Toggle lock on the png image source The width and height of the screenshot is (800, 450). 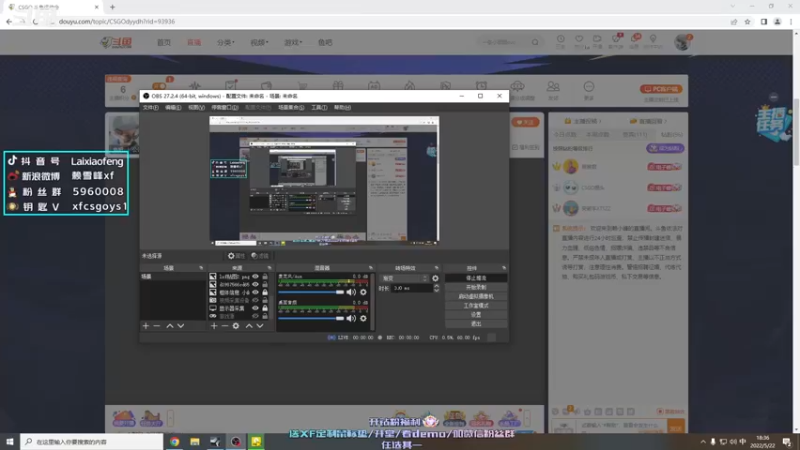coord(265,277)
